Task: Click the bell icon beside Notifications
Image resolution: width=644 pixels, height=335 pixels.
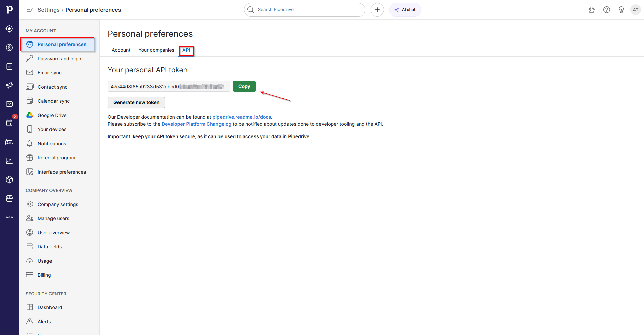Action: click(x=30, y=143)
